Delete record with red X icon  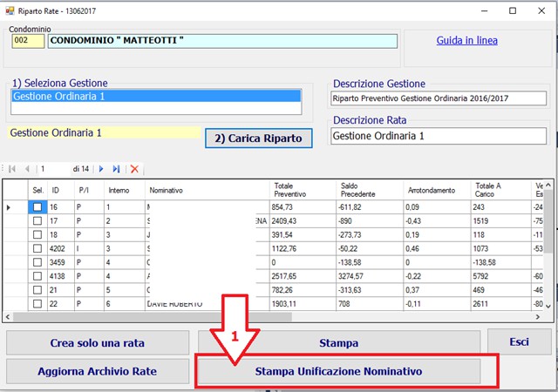(x=134, y=169)
